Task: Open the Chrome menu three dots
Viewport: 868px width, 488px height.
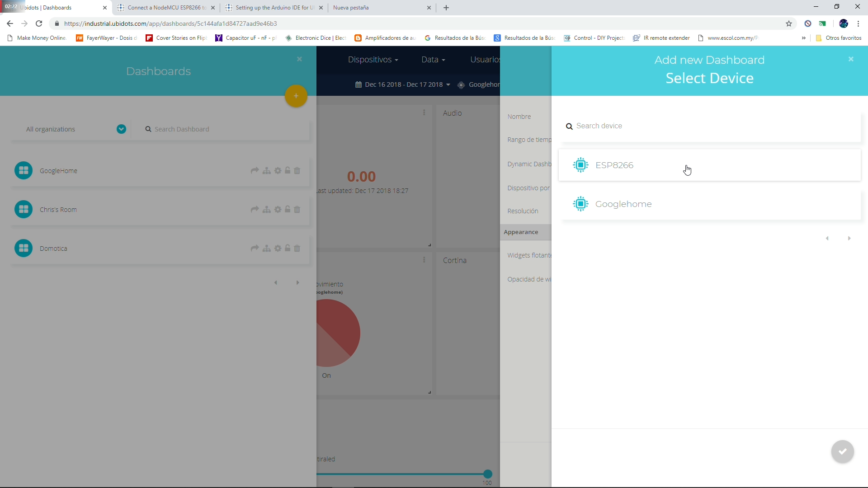Action: [x=858, y=23]
